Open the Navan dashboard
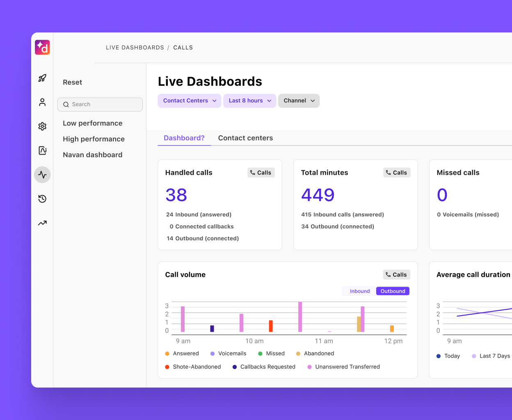This screenshot has width=512, height=420. point(92,155)
